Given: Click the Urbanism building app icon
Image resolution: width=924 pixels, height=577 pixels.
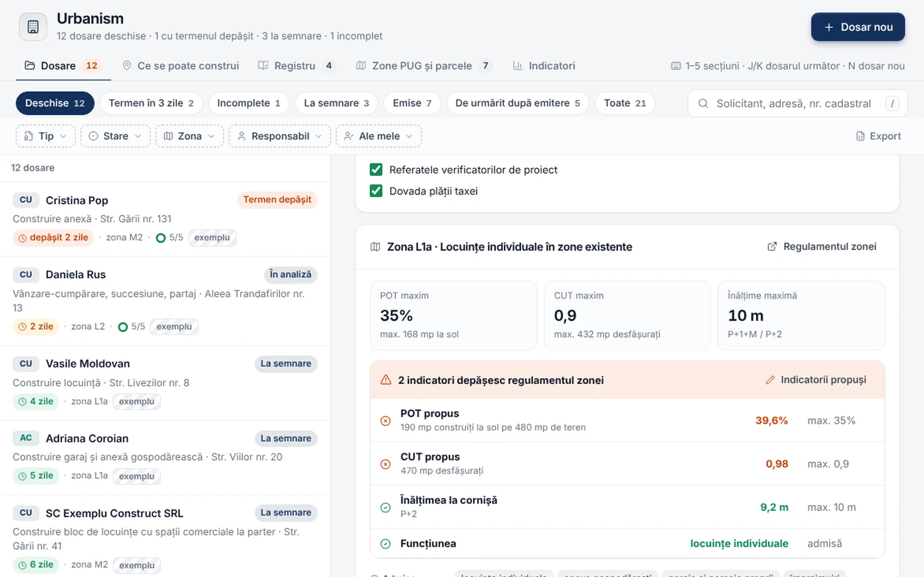Looking at the screenshot, I should (33, 27).
